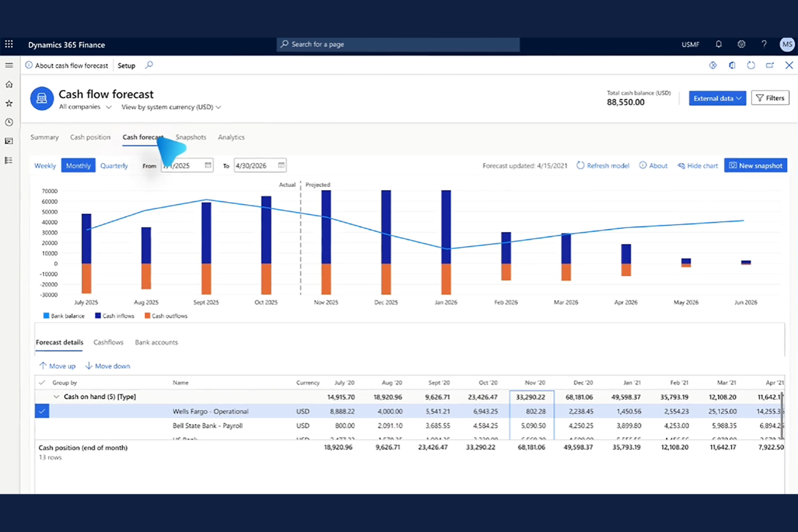The height and width of the screenshot is (532, 798).
Task: Switch to the Snapshots tab
Action: point(191,137)
